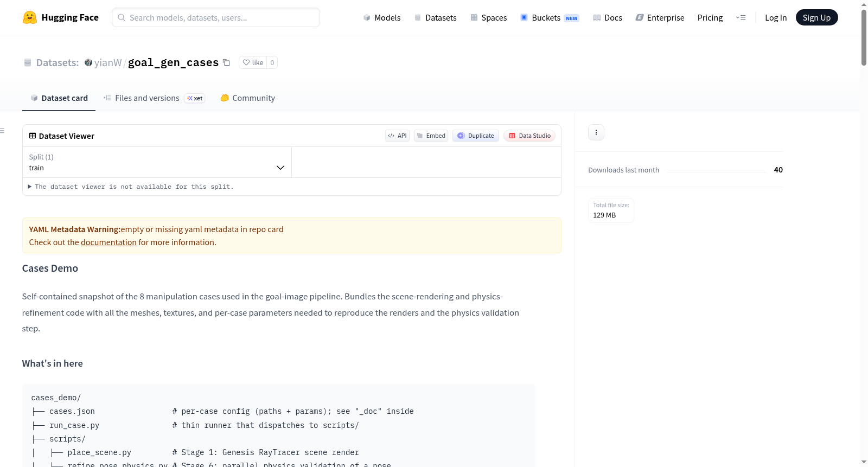Open the collapsed left sidebar menu icon

2,131
